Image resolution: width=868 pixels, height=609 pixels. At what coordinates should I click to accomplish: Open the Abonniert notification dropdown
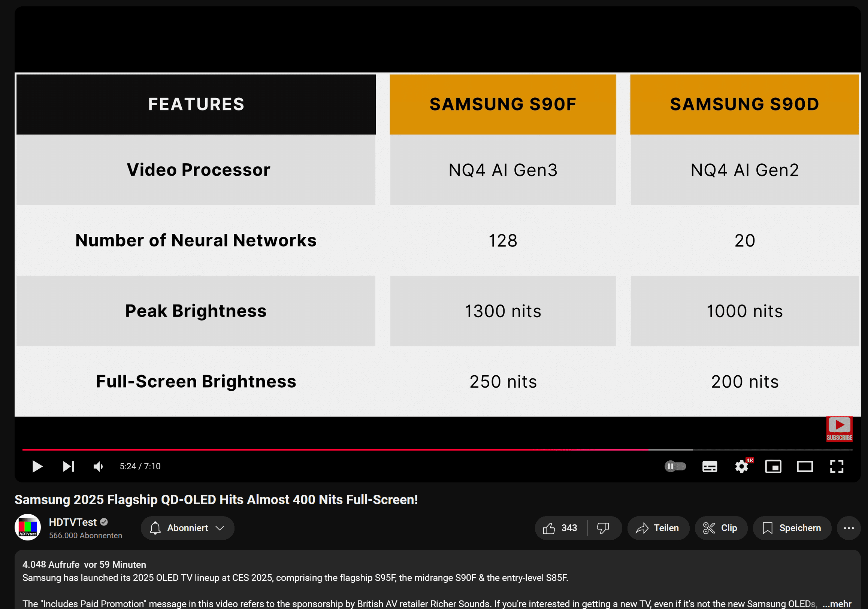coord(188,528)
